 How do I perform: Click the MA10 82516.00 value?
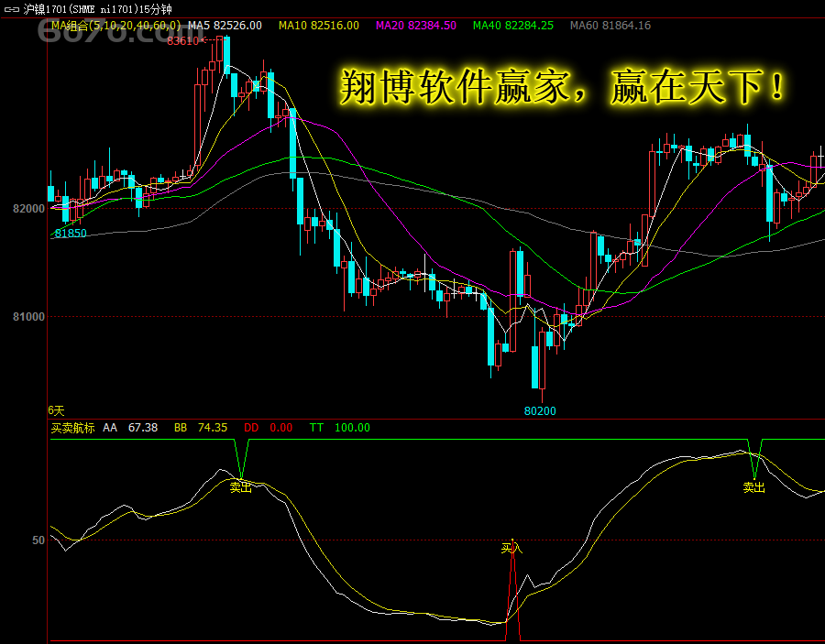click(x=319, y=26)
